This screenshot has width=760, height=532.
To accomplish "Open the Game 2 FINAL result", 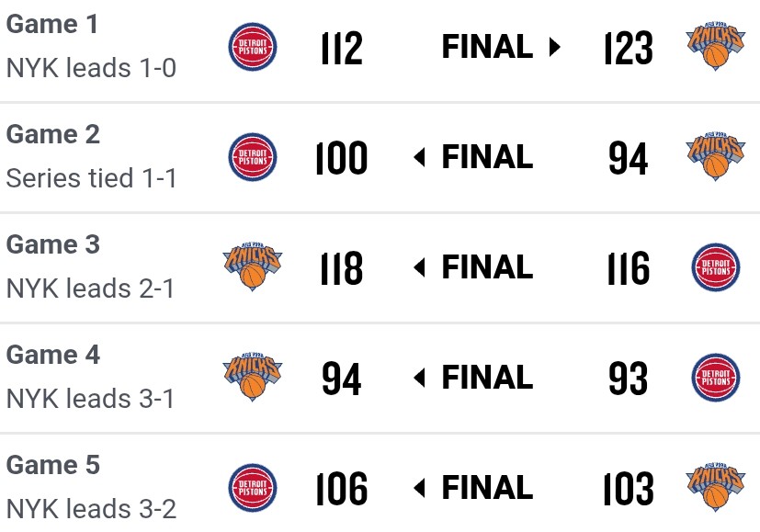I will pyautogui.click(x=487, y=157).
